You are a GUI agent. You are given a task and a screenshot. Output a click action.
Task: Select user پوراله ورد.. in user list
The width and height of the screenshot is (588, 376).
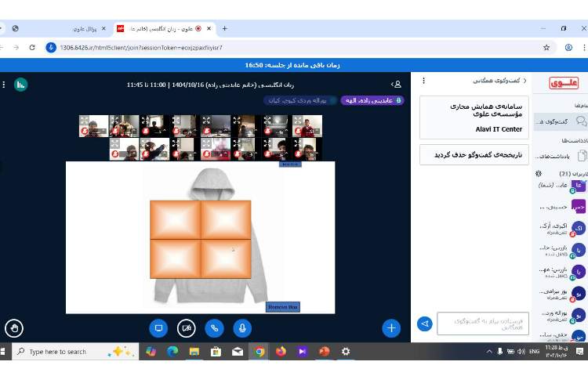click(x=561, y=316)
